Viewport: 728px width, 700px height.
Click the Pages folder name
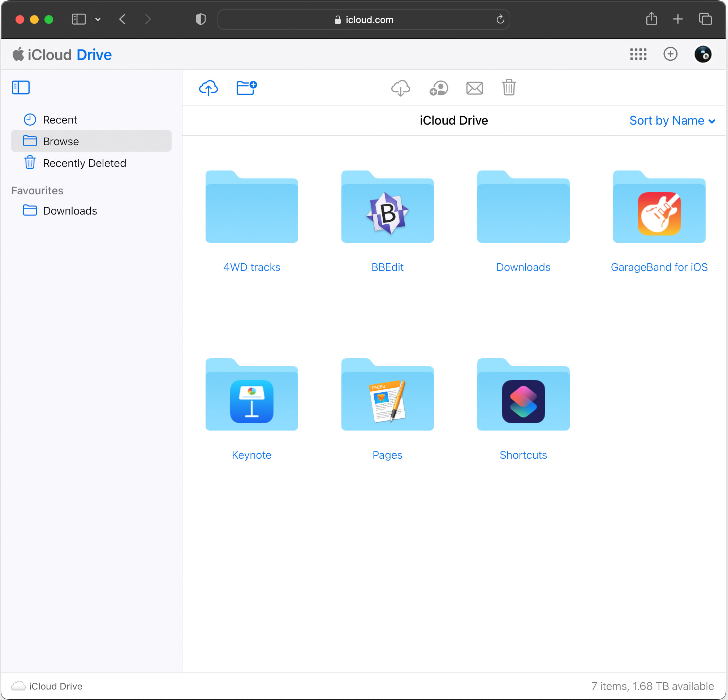pos(387,455)
